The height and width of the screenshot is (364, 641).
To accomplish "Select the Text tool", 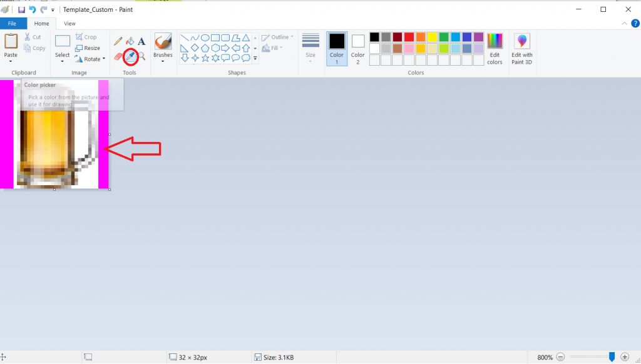I will 141,41.
